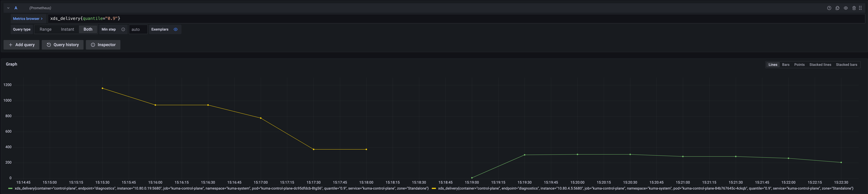868x194 pixels.
Task: Click the Add query button
Action: coord(21,44)
